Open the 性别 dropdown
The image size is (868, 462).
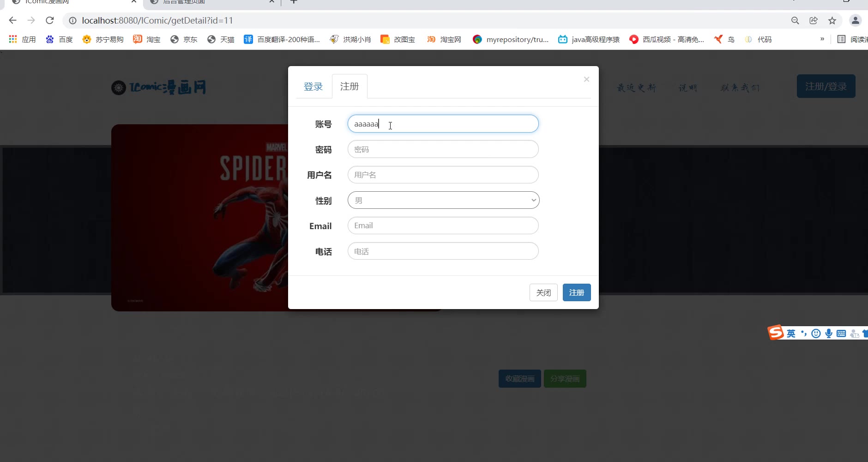click(443, 200)
